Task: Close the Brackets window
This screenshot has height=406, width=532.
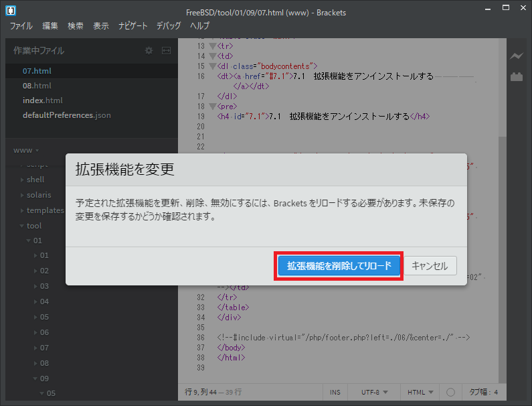Action: point(523,8)
